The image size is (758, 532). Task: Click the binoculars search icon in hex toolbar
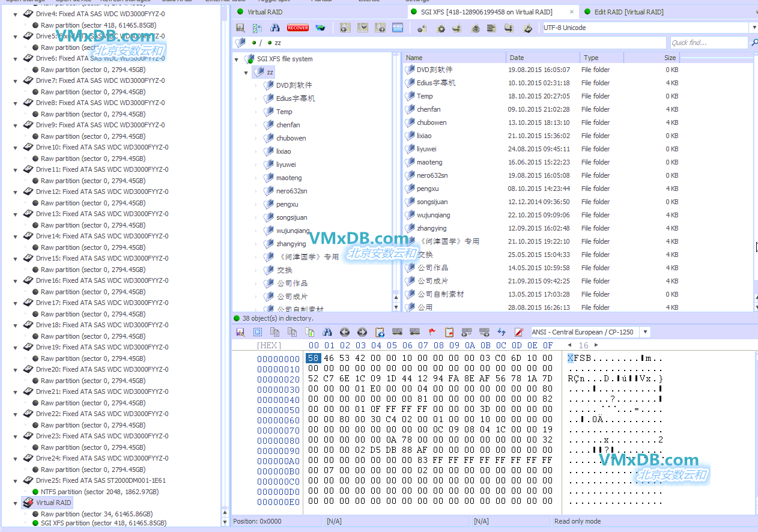pyautogui.click(x=327, y=332)
